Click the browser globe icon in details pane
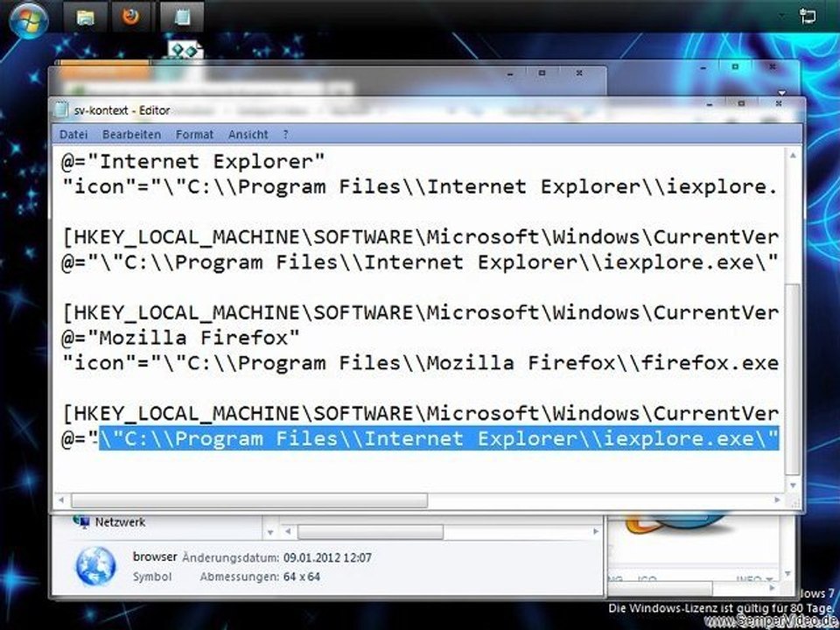The image size is (840, 630). (96, 566)
